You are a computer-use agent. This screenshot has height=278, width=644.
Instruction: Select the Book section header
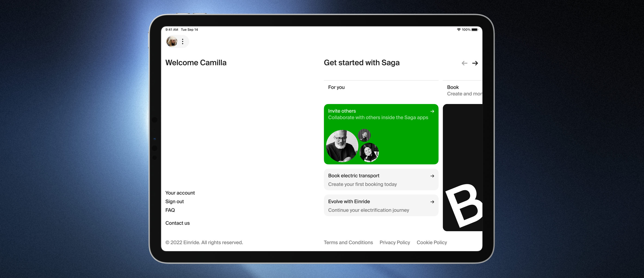(x=453, y=87)
